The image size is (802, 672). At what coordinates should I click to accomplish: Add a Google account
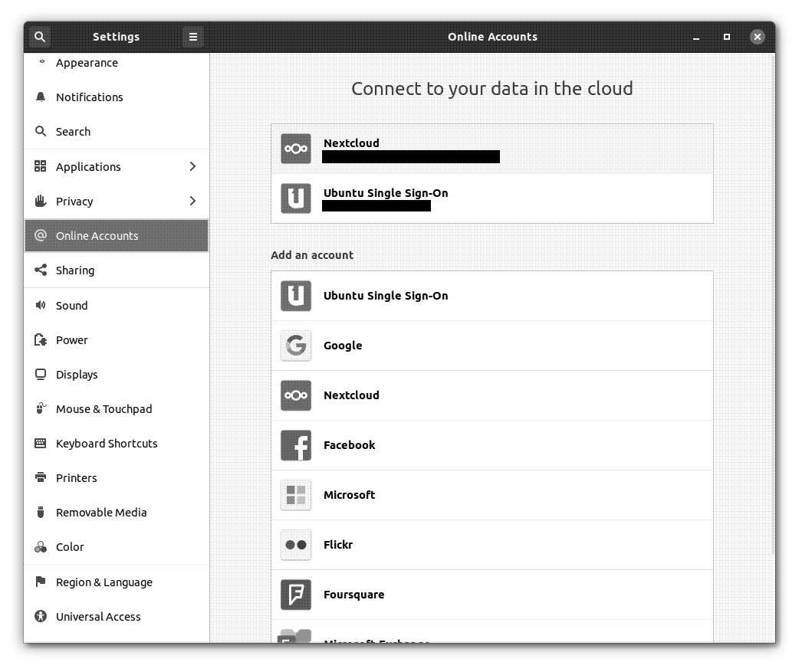pyautogui.click(x=492, y=346)
